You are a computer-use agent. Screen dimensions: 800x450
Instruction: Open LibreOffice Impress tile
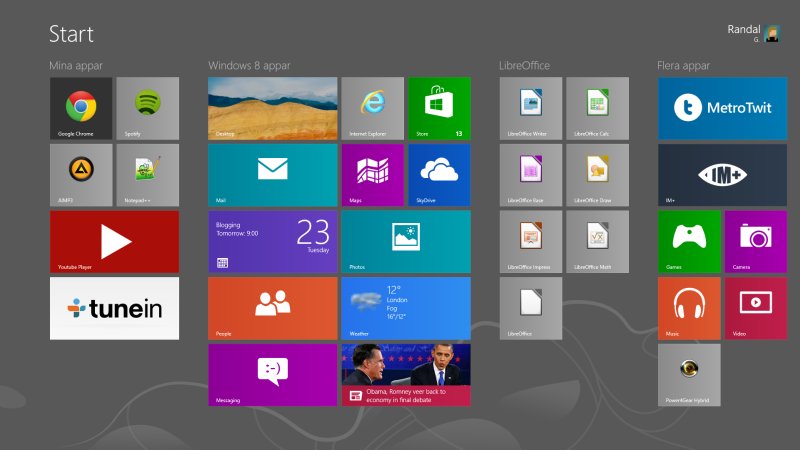[x=530, y=241]
